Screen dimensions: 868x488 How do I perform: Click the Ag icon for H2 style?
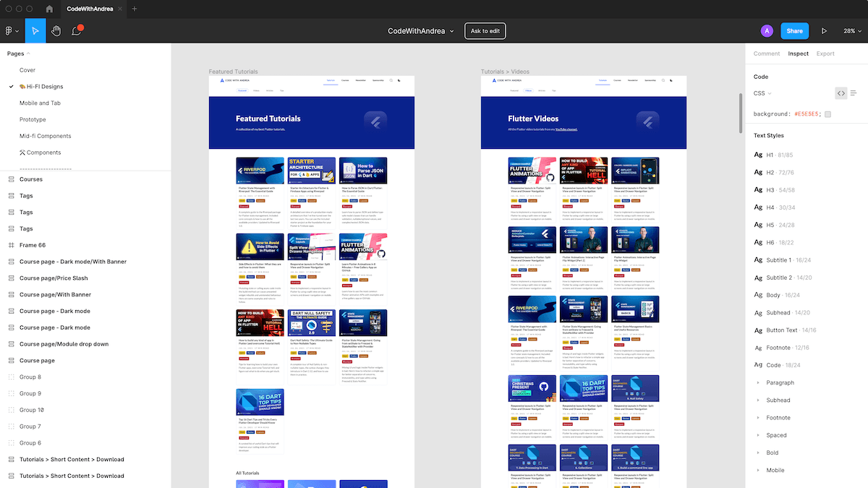tap(758, 172)
